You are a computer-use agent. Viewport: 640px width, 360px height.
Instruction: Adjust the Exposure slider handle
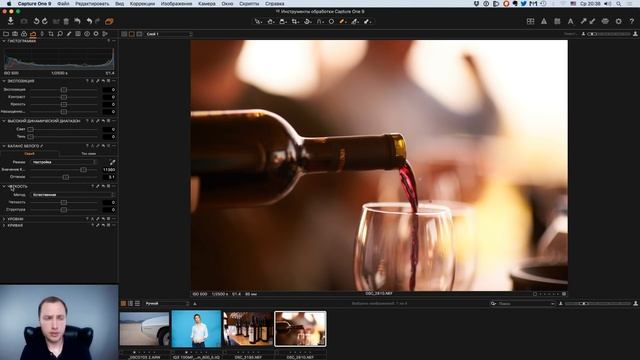tap(64, 90)
